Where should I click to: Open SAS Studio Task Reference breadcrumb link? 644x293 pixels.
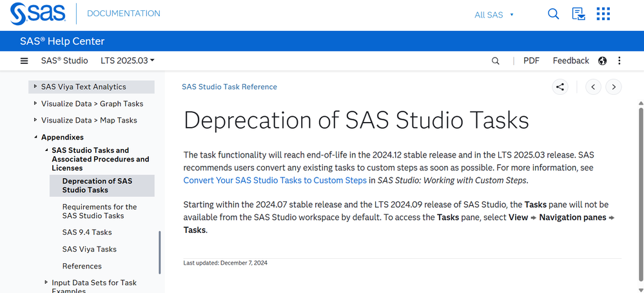tap(229, 86)
